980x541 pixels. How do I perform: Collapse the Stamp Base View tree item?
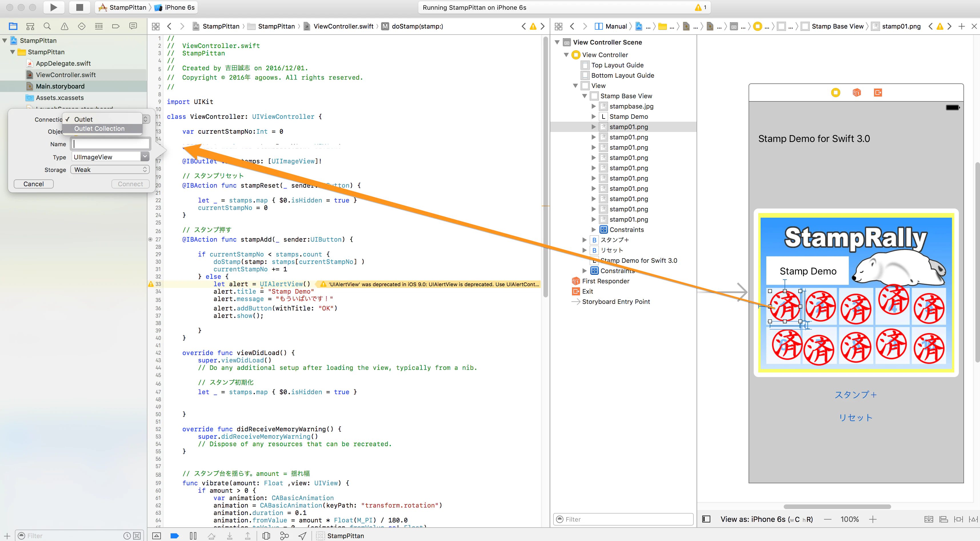[585, 96]
